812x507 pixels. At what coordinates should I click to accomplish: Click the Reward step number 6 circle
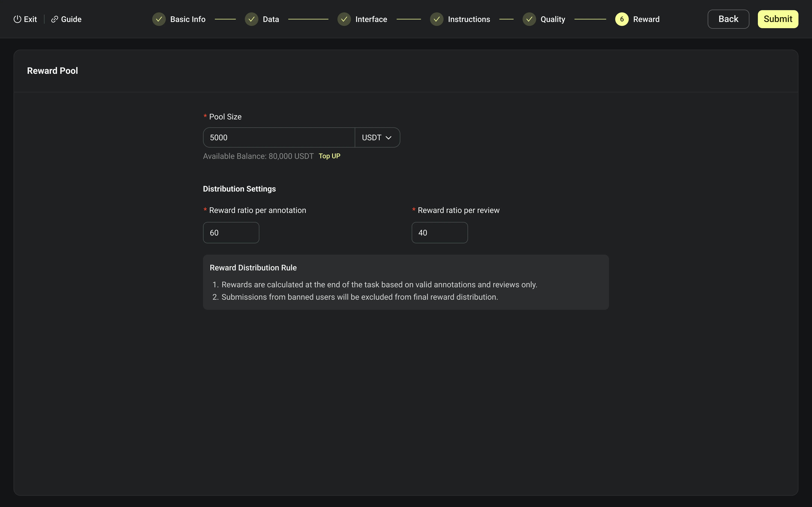tap(622, 19)
